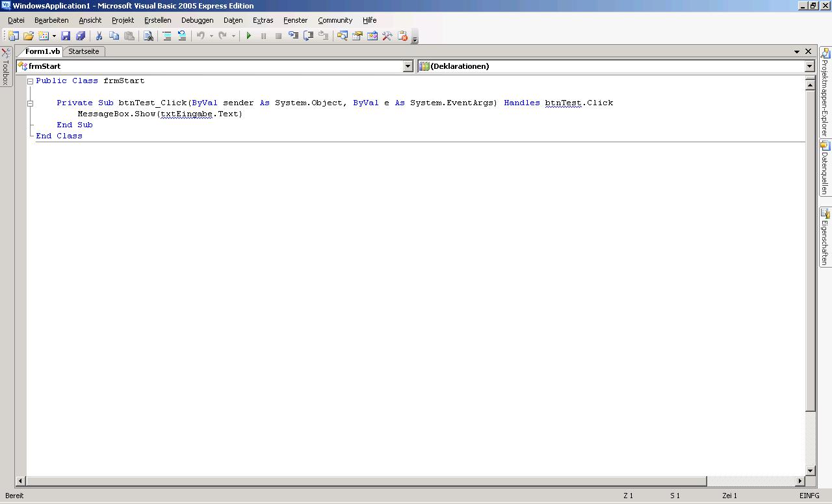Click the New Project toolbar icon
This screenshot has height=504, width=832.
pos(13,36)
